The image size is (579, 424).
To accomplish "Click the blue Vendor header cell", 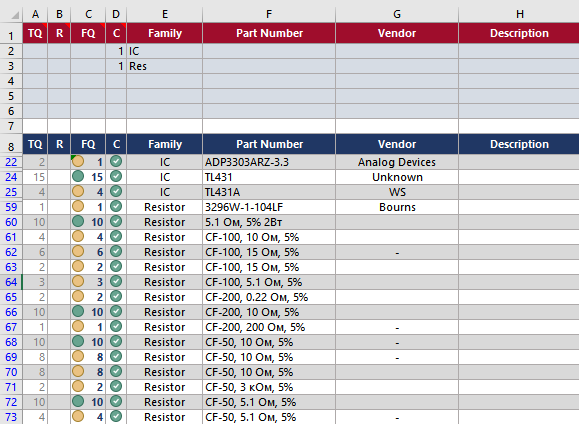I will (397, 144).
